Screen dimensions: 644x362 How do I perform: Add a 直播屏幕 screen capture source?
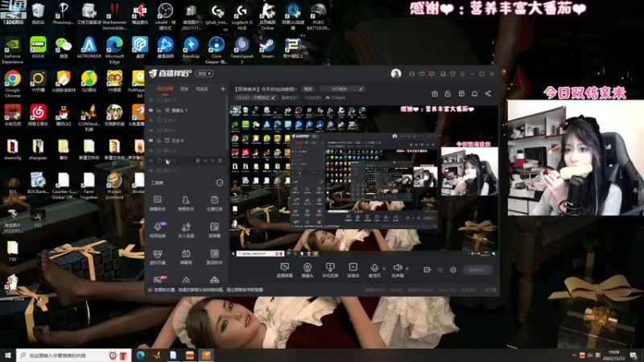click(285, 270)
